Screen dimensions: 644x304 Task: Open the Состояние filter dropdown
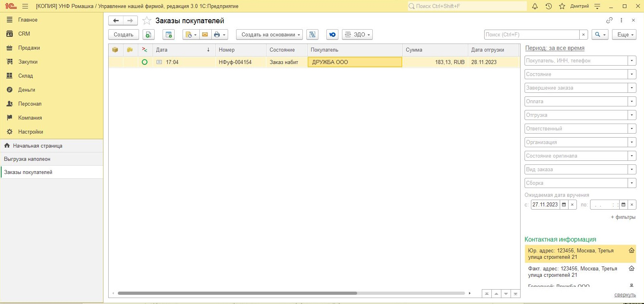click(x=632, y=74)
